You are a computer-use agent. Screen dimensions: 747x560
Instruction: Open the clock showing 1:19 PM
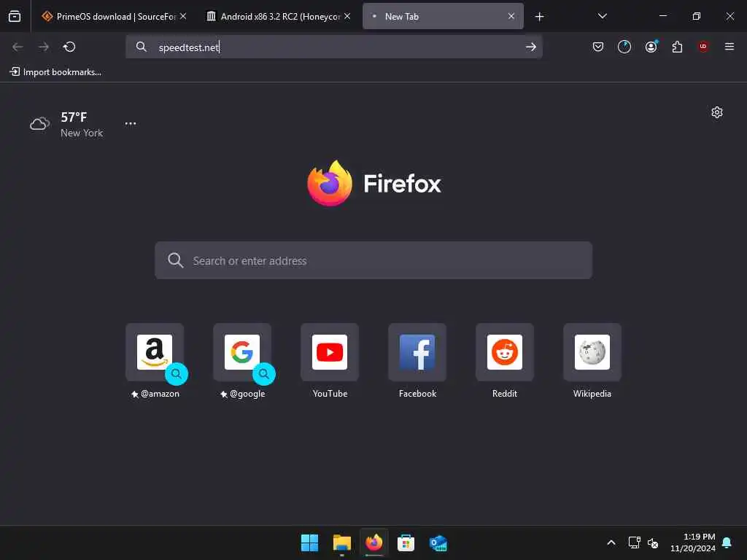693,542
